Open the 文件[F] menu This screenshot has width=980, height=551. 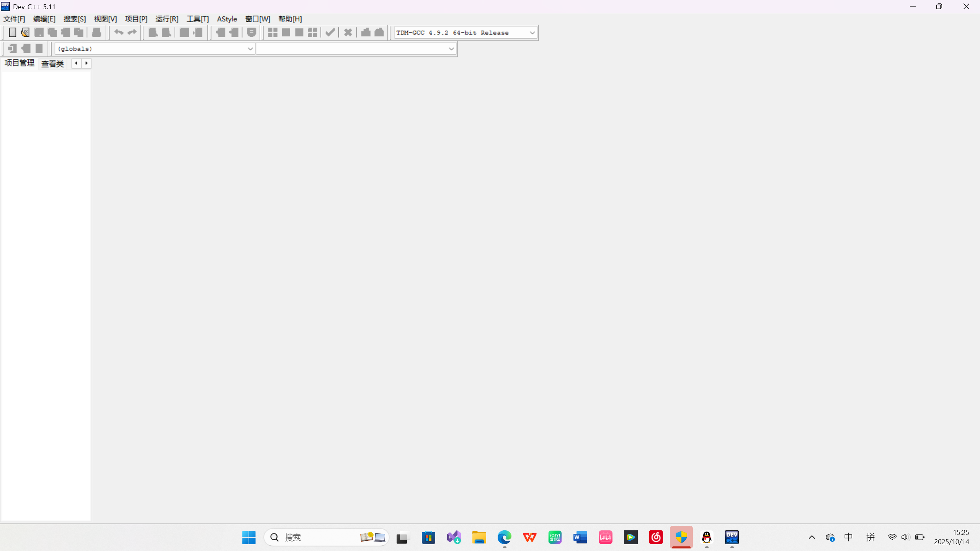point(14,19)
